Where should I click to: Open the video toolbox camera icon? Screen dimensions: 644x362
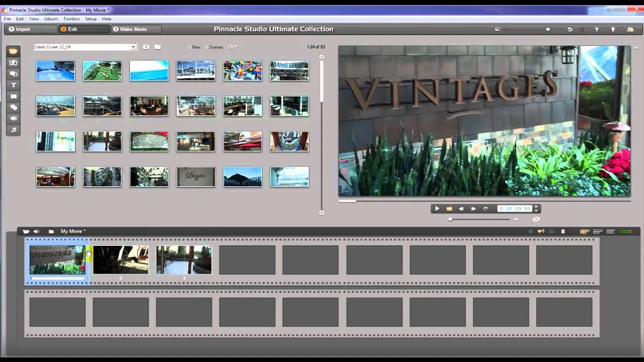point(26,231)
